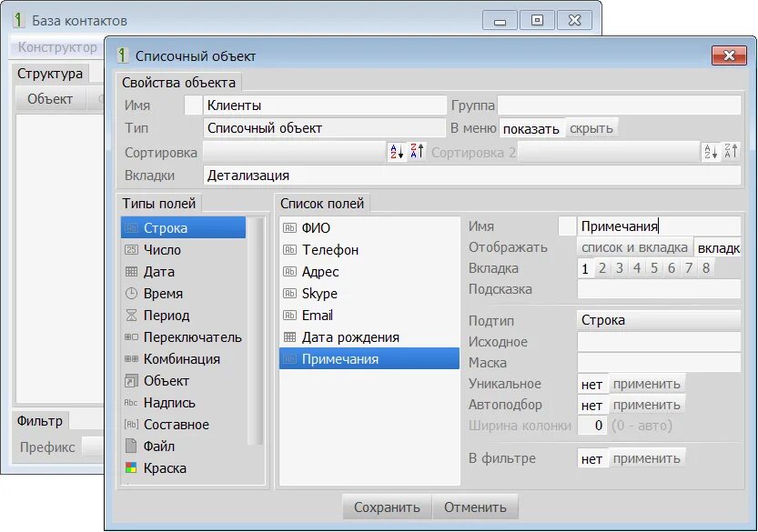This screenshot has height=532, width=758.
Task: Set В меню option to показать
Action: click(531, 128)
